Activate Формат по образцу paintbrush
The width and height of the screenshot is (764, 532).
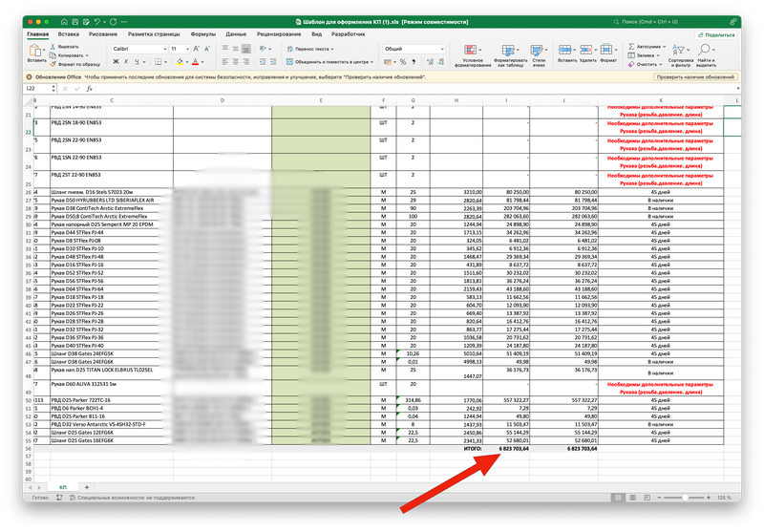pos(75,64)
